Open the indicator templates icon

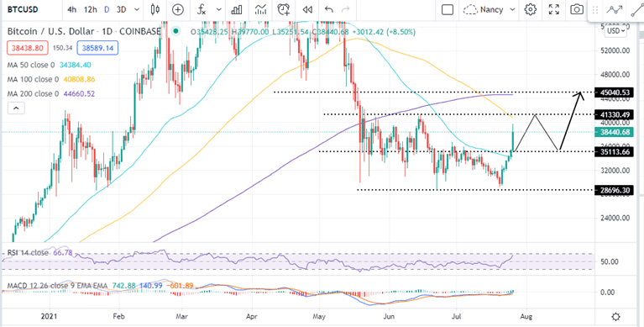coord(261,9)
